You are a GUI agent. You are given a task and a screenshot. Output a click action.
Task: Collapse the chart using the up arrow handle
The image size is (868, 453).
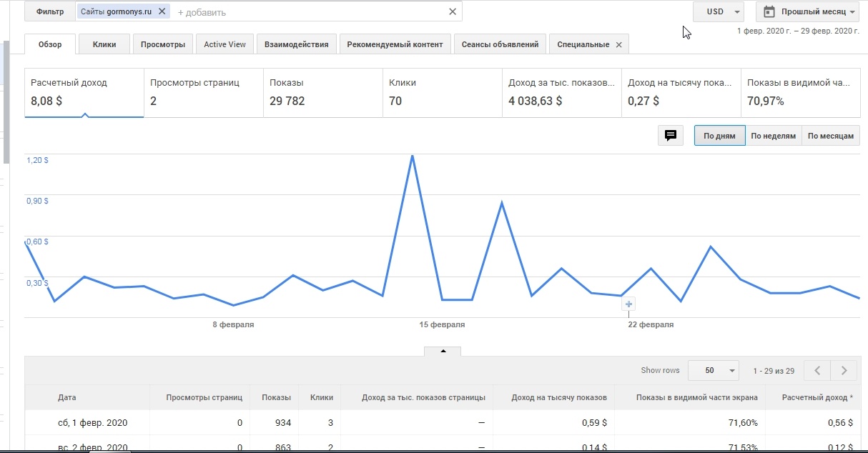pyautogui.click(x=443, y=351)
